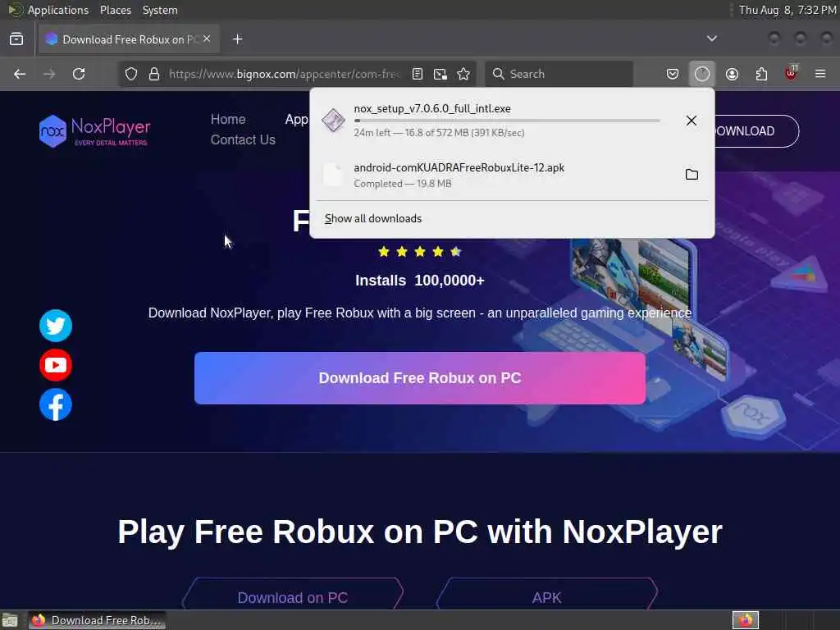Open the extensions puzzle icon
The width and height of the screenshot is (840, 630).
pyautogui.click(x=761, y=74)
